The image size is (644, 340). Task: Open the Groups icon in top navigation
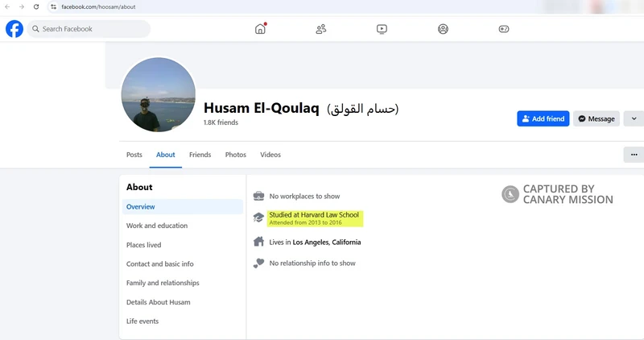pos(443,29)
